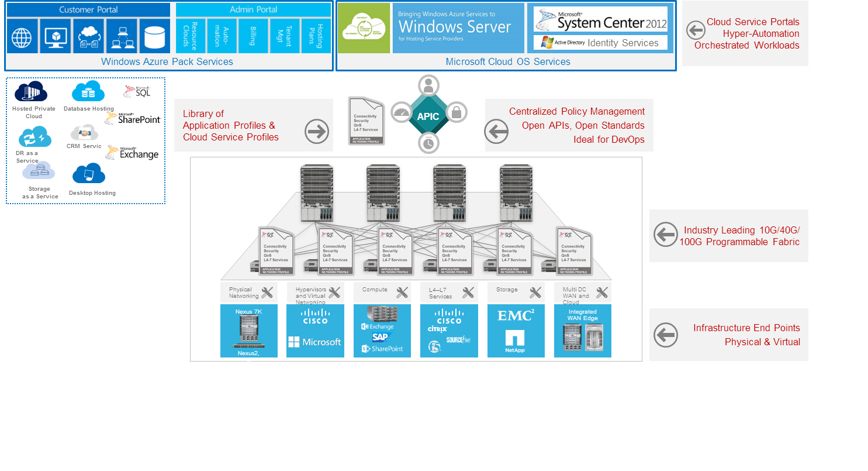Click the System Center 2012 logo
Screen dimensions: 868x471
click(x=600, y=19)
